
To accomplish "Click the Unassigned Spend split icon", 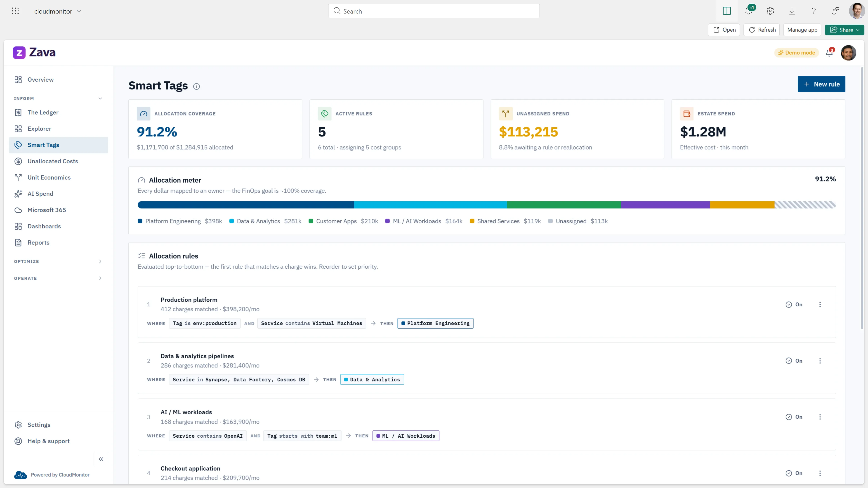I will 505,114.
